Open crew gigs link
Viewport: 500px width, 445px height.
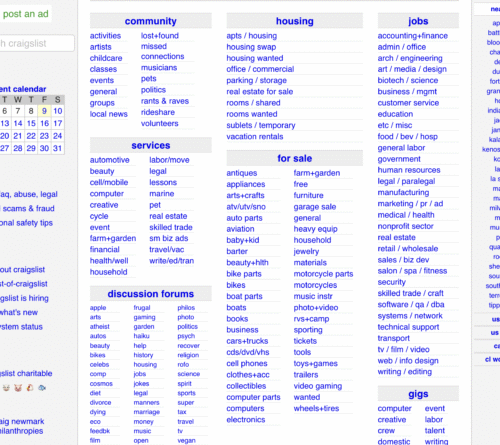coord(386,431)
